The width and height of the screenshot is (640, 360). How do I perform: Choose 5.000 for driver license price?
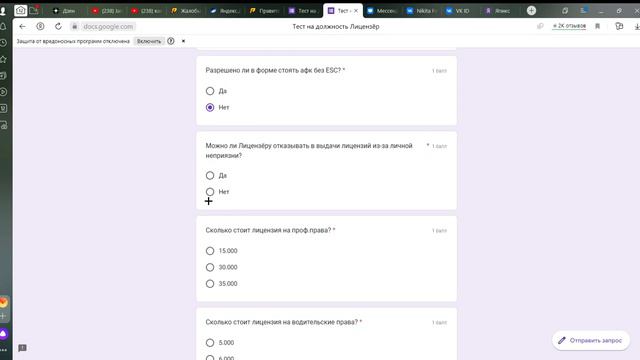(210, 343)
